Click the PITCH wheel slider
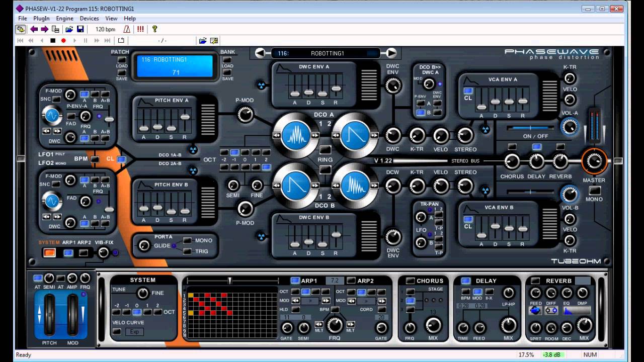Viewport: 644px width, 362px height. 49,316
